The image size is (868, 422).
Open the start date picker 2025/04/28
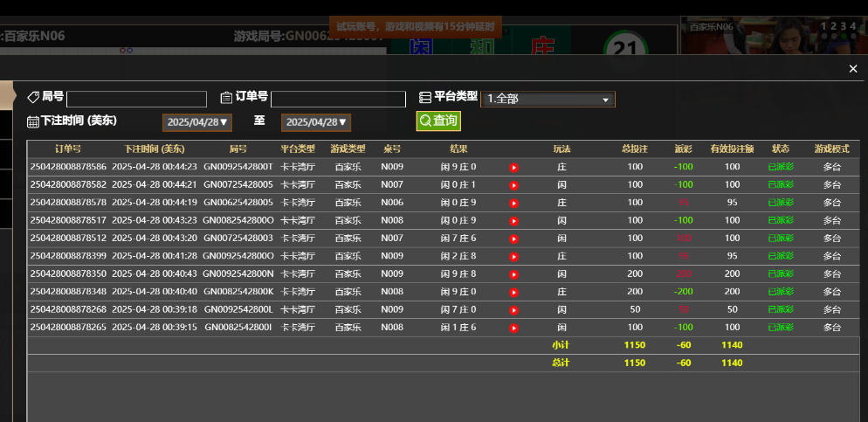click(197, 122)
